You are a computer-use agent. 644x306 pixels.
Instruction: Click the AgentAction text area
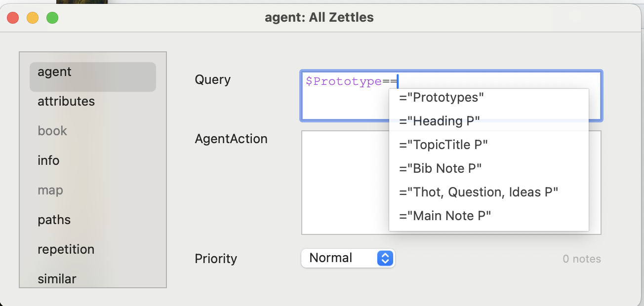click(345, 183)
